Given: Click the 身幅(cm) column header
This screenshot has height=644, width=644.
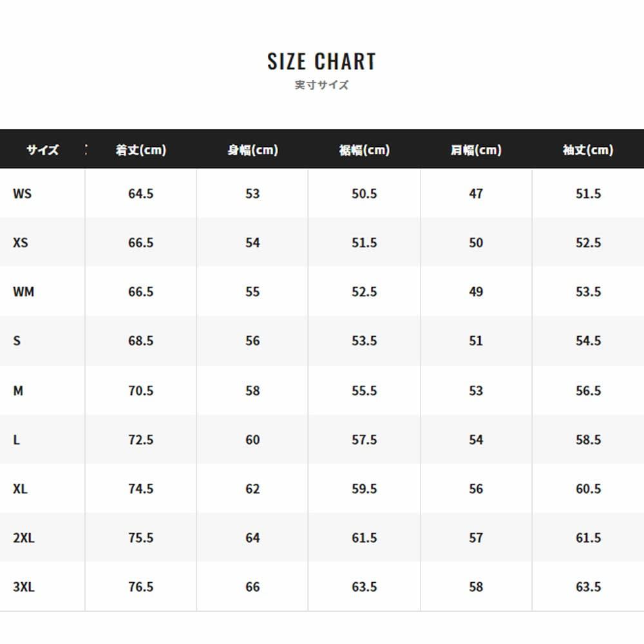Looking at the screenshot, I should [252, 150].
